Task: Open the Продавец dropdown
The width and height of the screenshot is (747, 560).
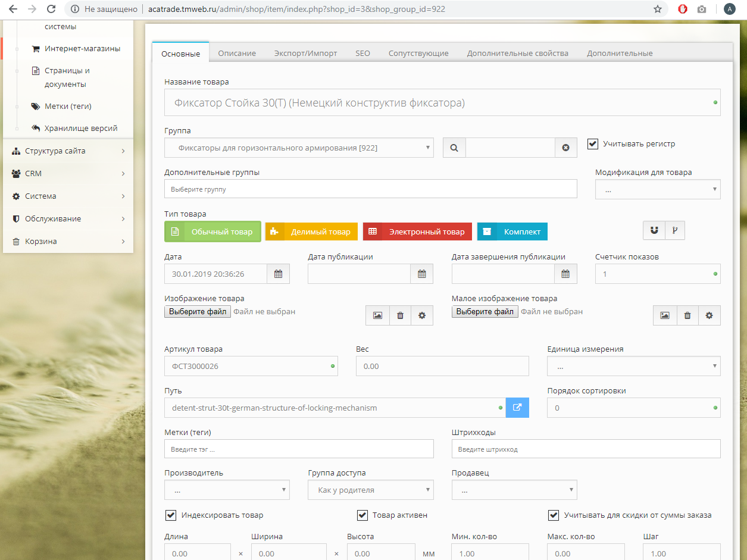Action: click(x=514, y=490)
